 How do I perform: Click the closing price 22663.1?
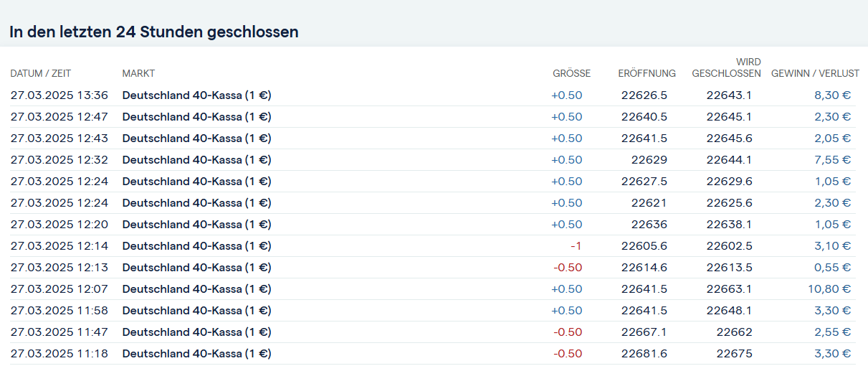[729, 288]
